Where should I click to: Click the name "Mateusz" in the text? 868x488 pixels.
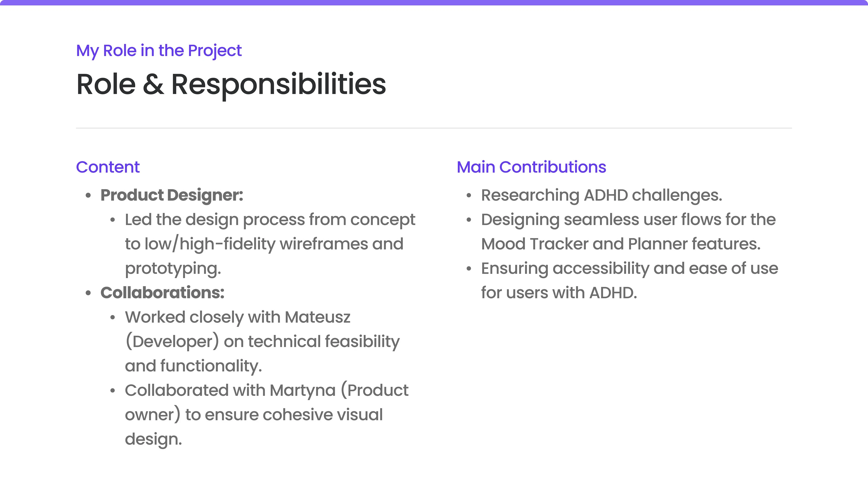point(317,317)
